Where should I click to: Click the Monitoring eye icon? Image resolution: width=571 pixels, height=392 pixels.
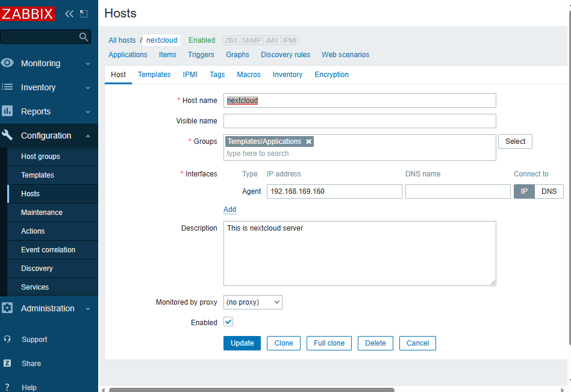7,63
